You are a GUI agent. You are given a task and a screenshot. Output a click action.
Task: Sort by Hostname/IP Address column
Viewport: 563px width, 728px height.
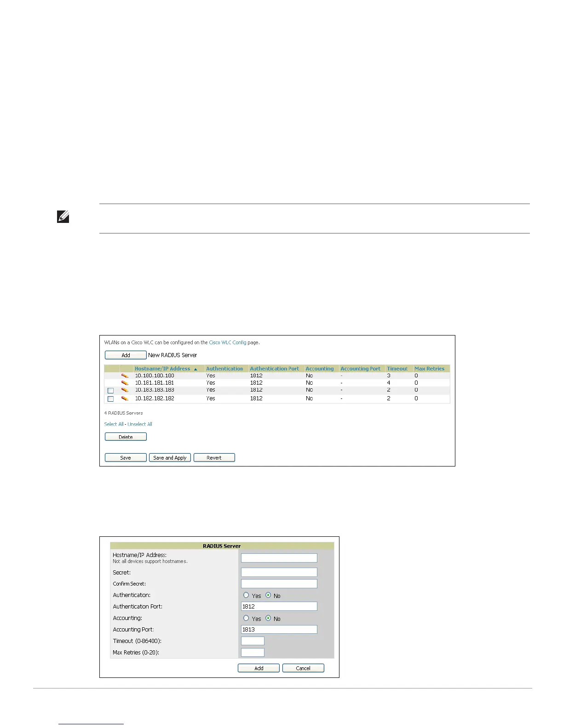pos(162,369)
